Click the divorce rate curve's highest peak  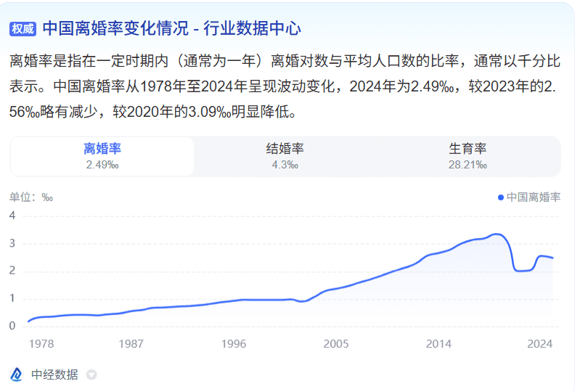(496, 234)
